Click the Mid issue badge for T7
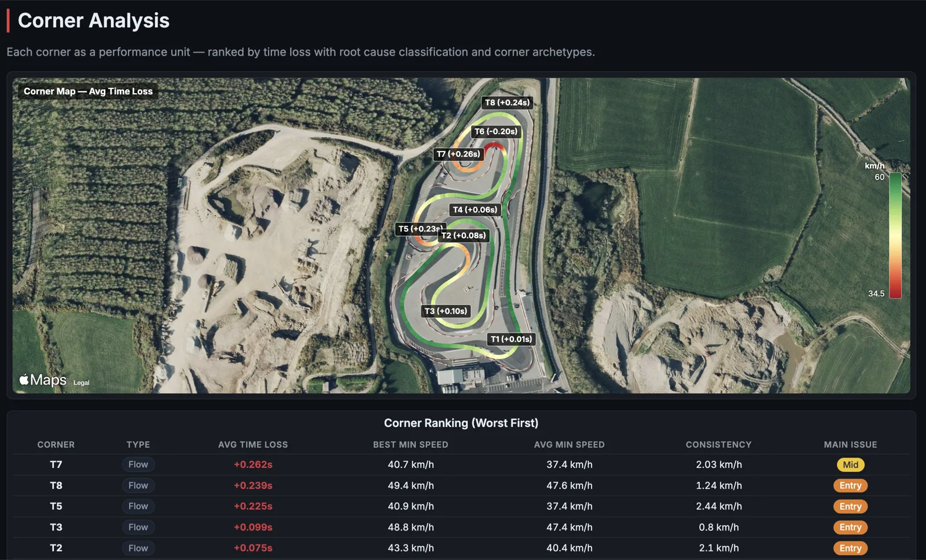926x560 pixels. click(x=850, y=465)
